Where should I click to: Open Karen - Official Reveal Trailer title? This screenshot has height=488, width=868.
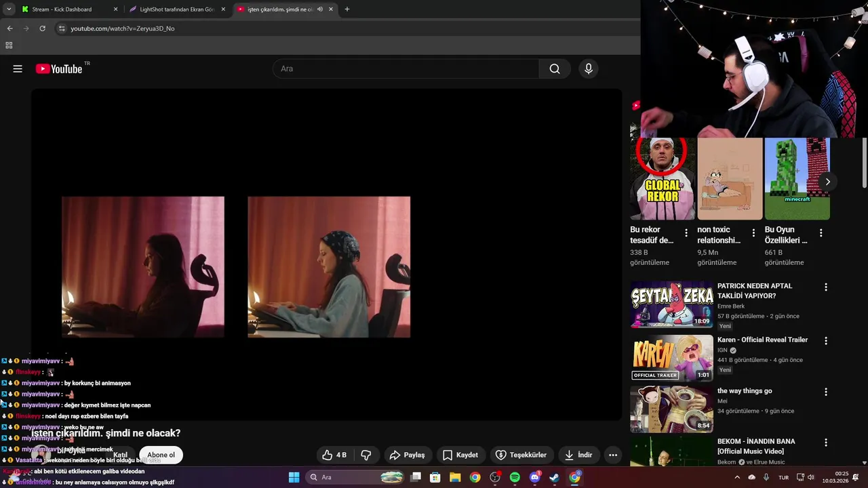pos(762,340)
